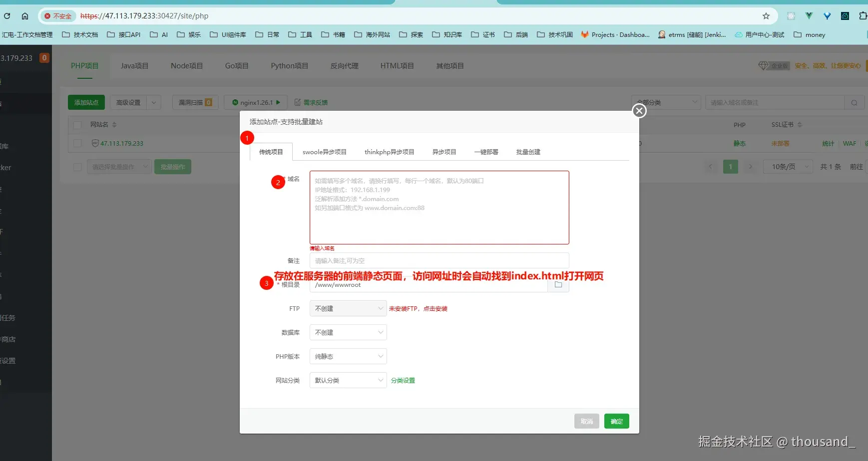Viewport: 868px width, 461px height.
Task: Click the 根目录 path field with /www/wwwroot
Action: 429,285
